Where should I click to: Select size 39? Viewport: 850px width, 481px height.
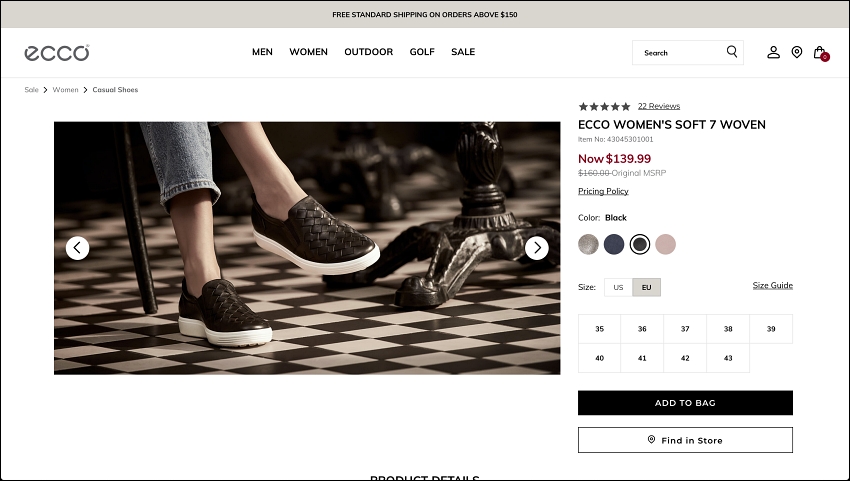[771, 329]
